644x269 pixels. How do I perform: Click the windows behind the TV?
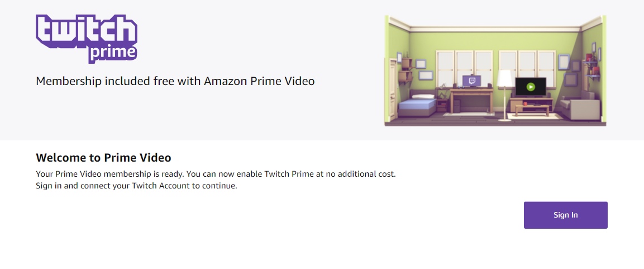(x=527, y=69)
